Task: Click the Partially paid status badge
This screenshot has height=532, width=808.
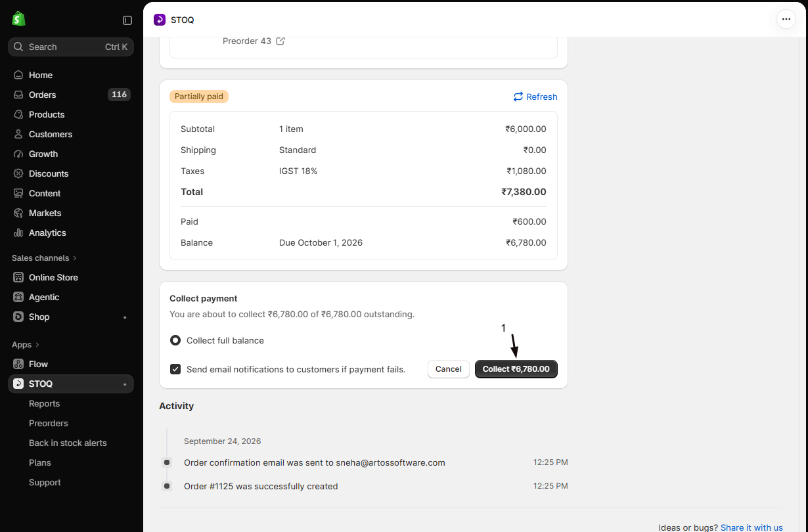Action: 199,97
